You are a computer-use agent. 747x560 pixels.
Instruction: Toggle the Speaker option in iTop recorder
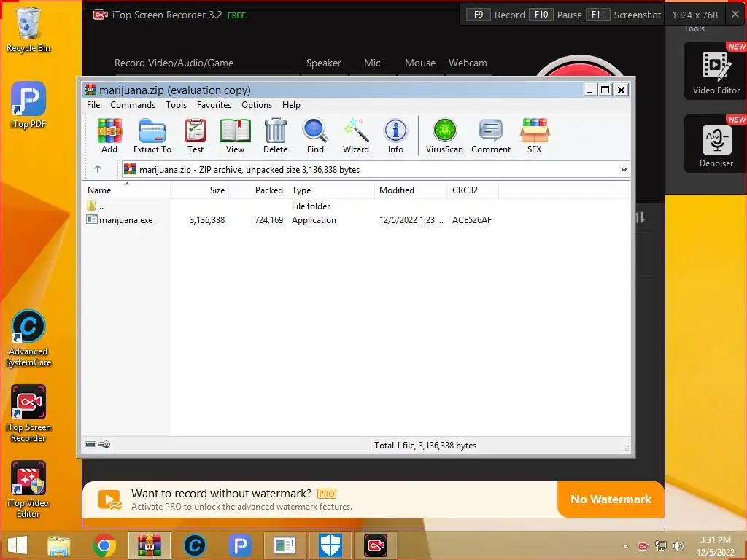point(323,63)
